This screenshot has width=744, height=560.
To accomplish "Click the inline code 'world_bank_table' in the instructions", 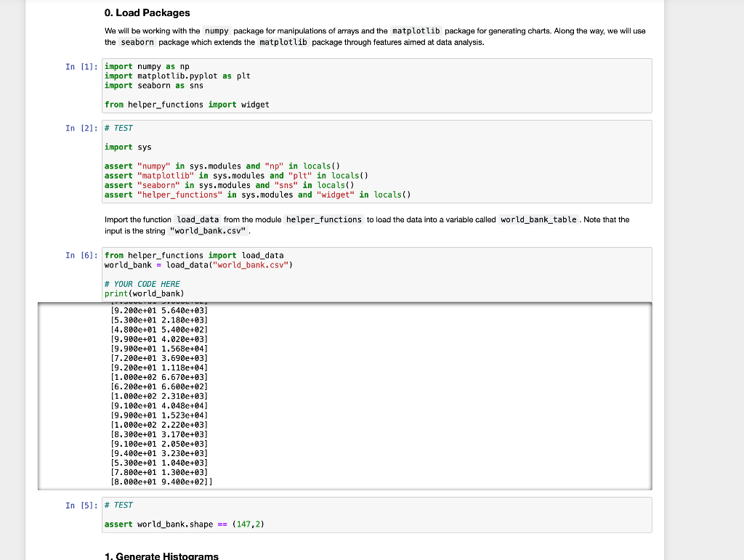I will click(x=538, y=219).
